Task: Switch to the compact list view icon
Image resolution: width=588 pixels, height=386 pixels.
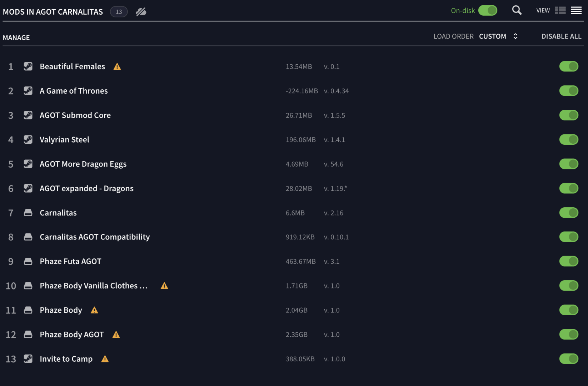Action: click(576, 10)
